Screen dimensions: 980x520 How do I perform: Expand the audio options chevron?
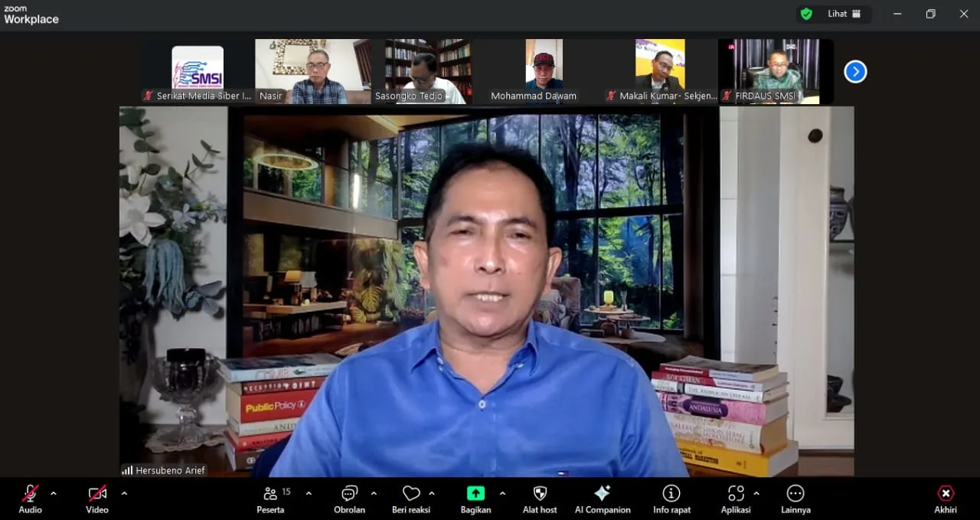pos(54,493)
